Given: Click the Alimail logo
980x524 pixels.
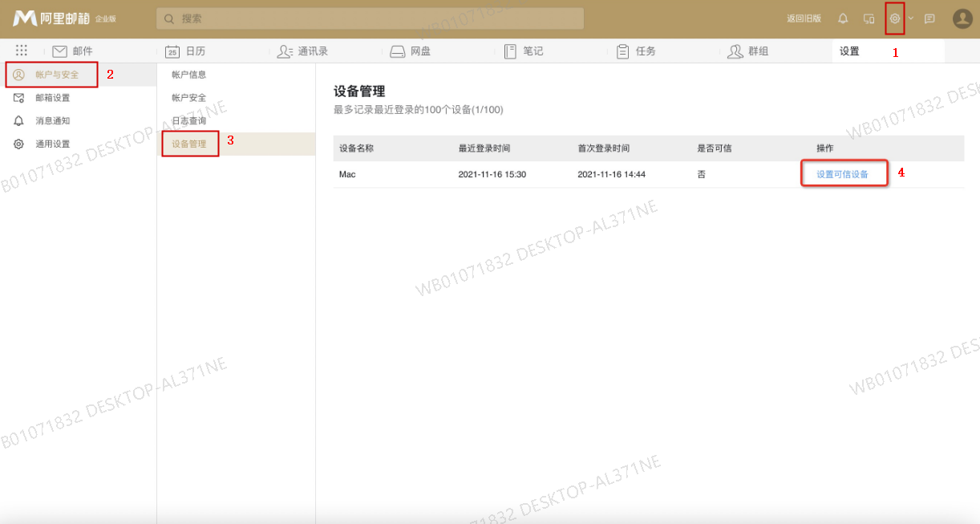Looking at the screenshot, I should (64, 18).
